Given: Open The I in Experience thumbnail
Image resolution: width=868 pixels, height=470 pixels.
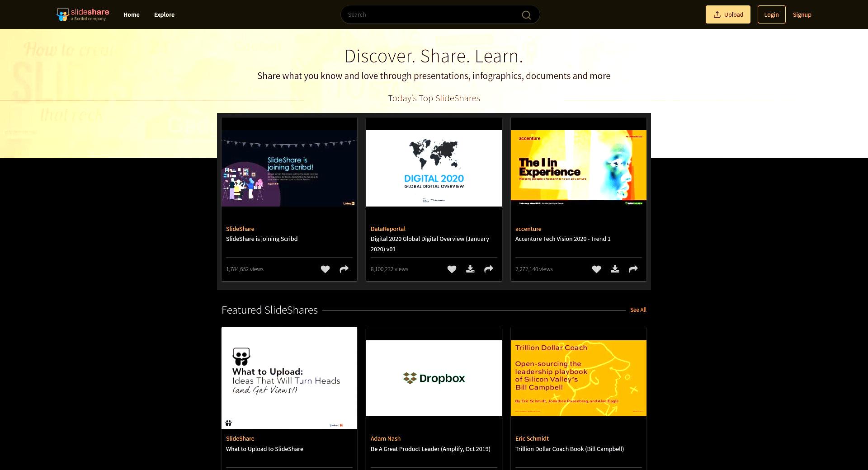Looking at the screenshot, I should (579, 168).
